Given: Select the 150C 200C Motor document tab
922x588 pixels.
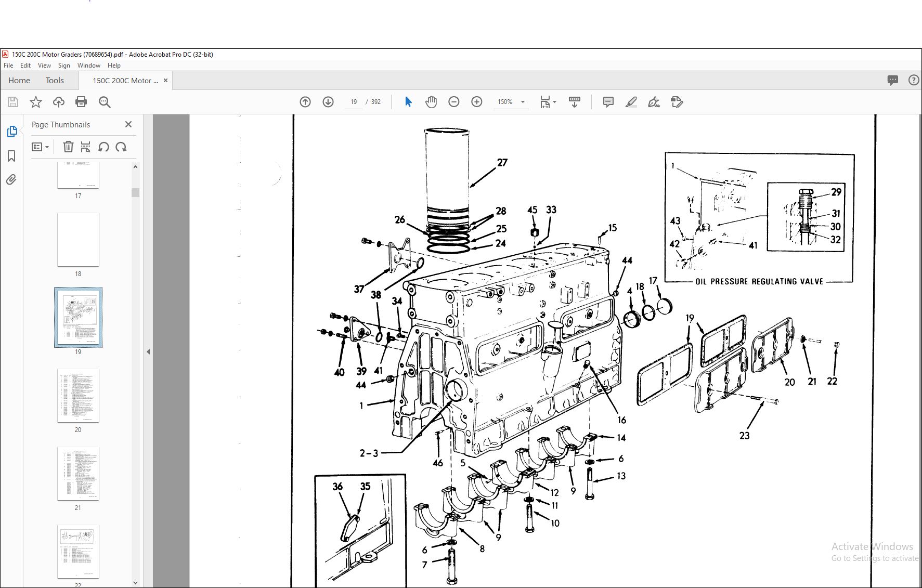Looking at the screenshot, I should [x=125, y=81].
